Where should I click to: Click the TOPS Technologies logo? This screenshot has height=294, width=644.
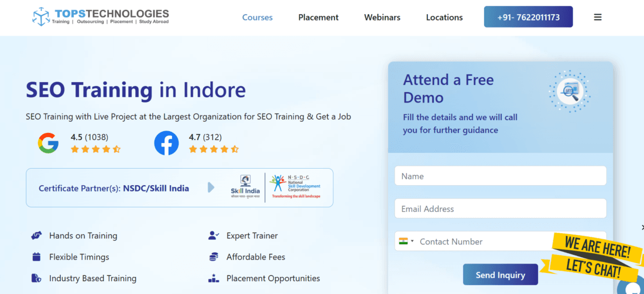100,17
